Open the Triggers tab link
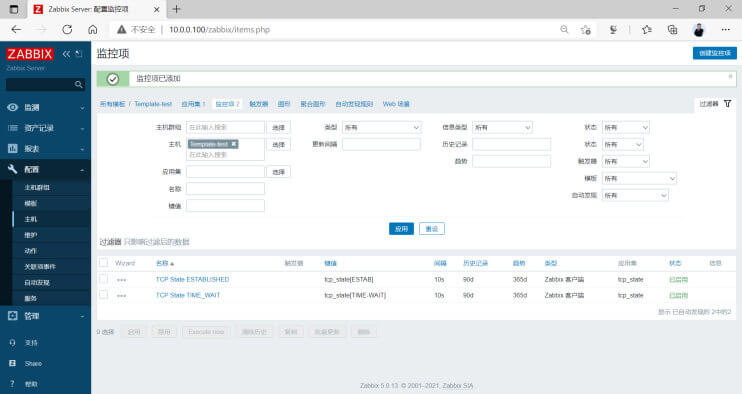742x394 pixels. point(258,104)
